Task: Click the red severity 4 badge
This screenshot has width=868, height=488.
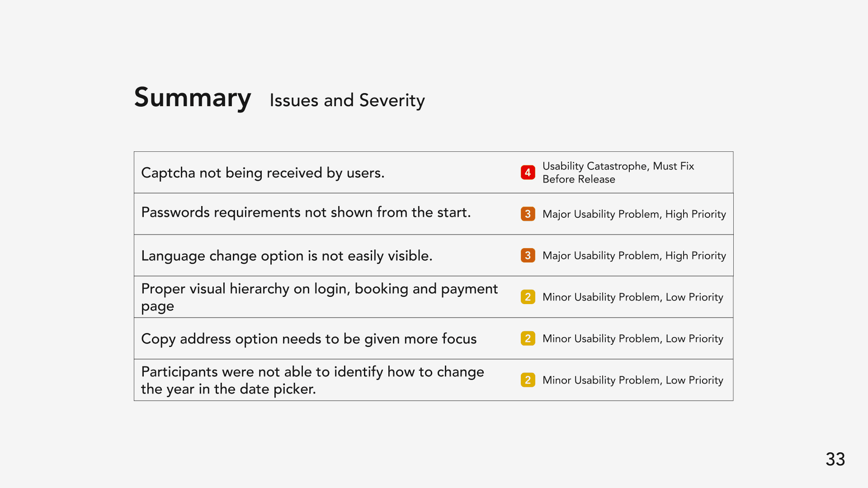Action: coord(528,172)
